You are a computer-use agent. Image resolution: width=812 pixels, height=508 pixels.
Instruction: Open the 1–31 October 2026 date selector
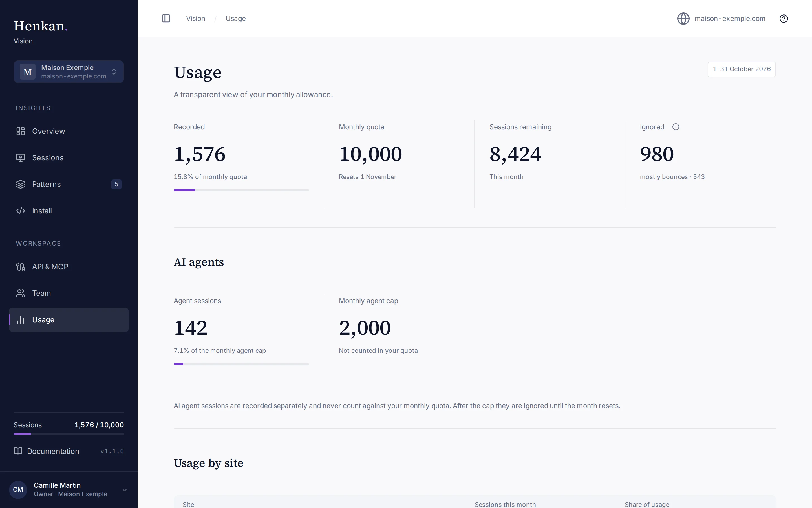[x=742, y=69]
